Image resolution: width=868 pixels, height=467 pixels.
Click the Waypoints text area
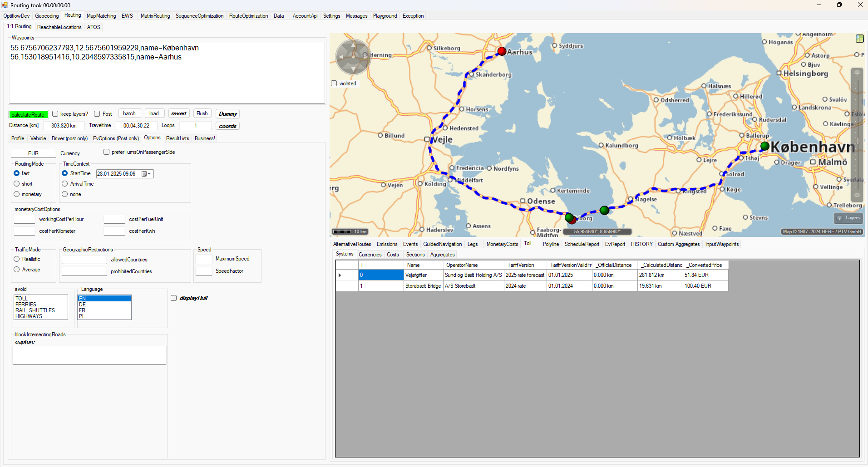(167, 73)
